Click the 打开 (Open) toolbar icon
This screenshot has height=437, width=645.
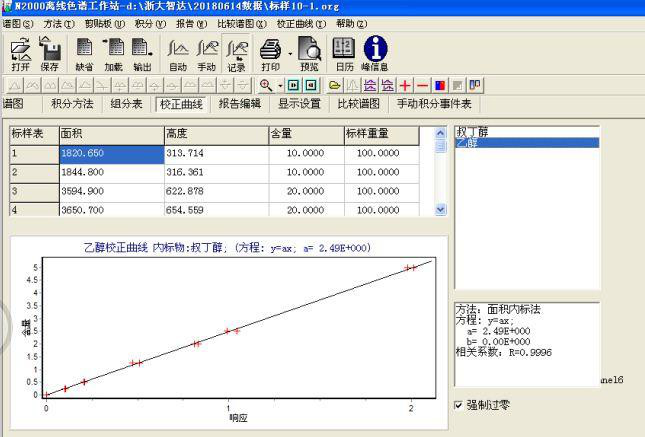pos(20,53)
